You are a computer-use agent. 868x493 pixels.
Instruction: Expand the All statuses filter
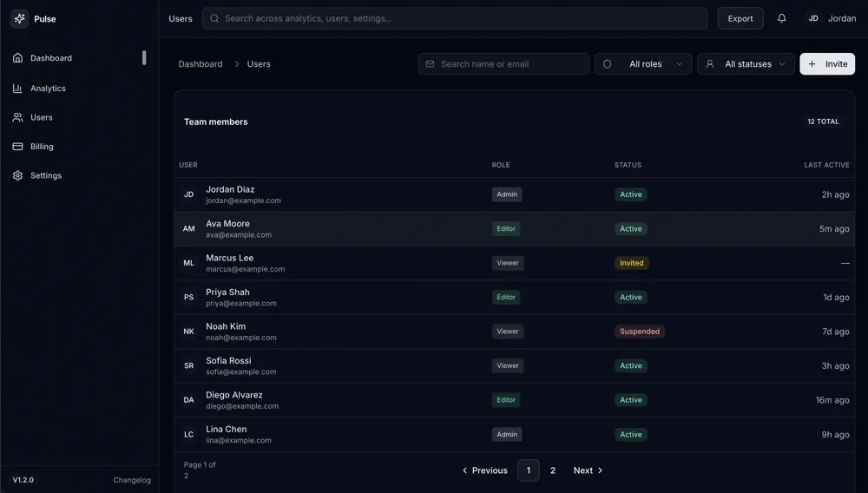pyautogui.click(x=746, y=64)
